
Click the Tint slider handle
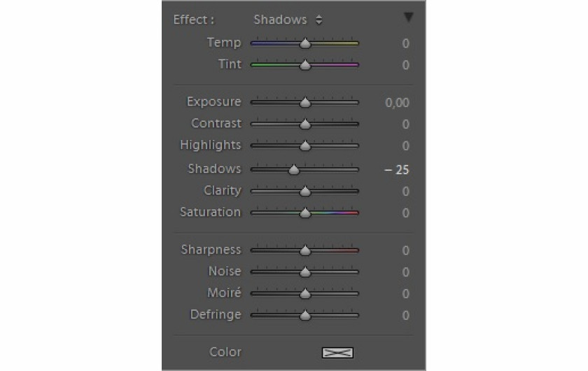pos(305,65)
